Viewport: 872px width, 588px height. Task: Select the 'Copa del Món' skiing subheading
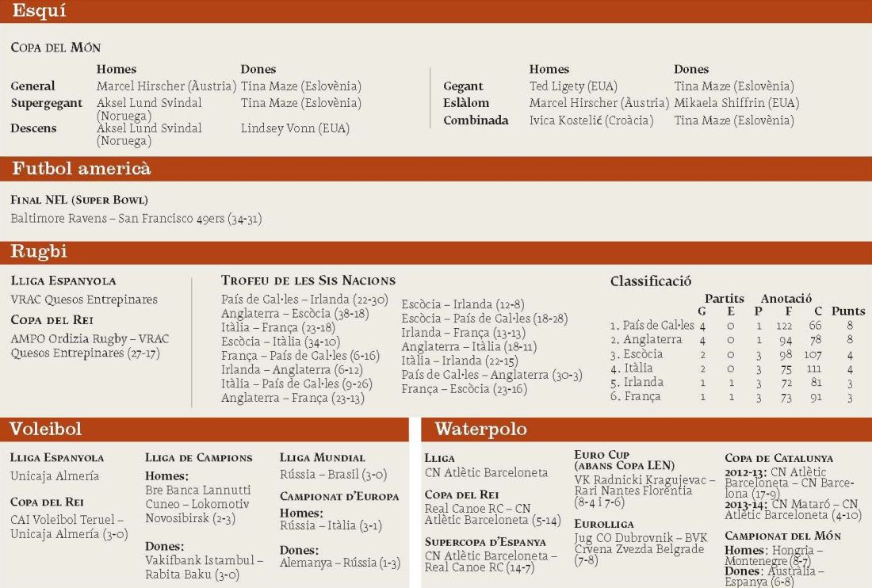(x=55, y=48)
